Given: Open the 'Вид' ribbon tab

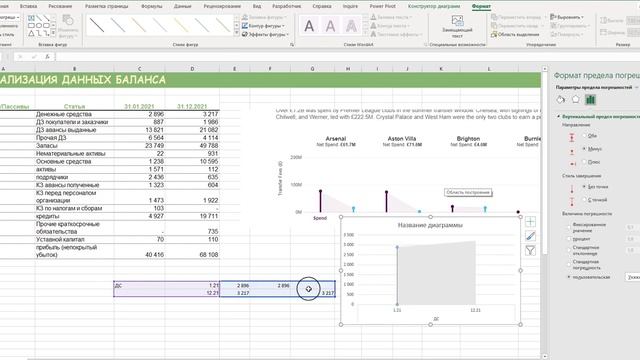Looking at the screenshot, I should pyautogui.click(x=257, y=7).
